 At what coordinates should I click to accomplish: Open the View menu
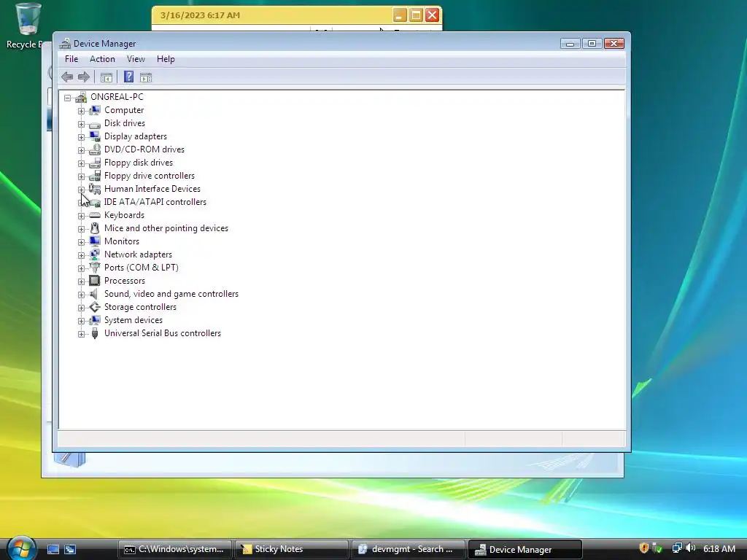(x=136, y=59)
